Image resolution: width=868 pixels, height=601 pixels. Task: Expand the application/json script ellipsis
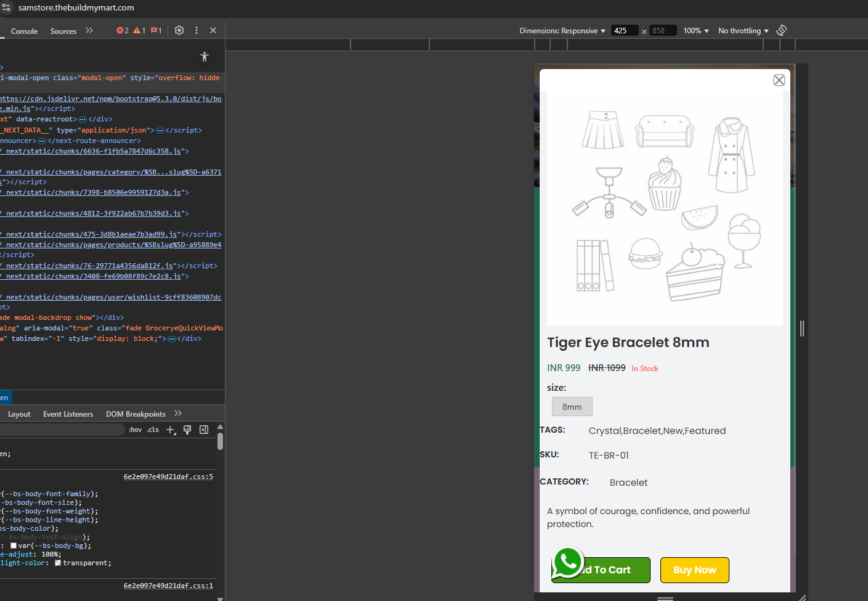click(160, 131)
